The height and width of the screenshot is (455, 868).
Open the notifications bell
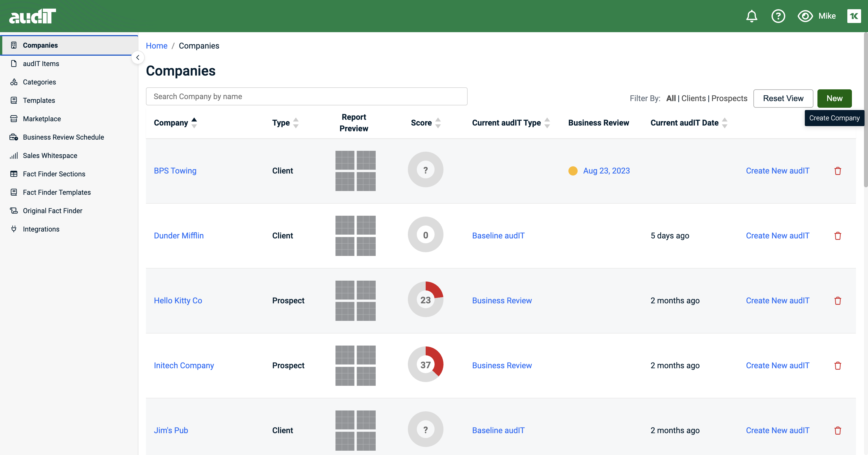click(x=751, y=16)
